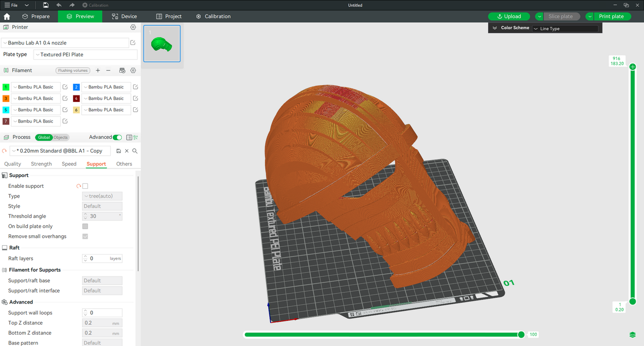Click the compare presets icon beside Advanced

(129, 137)
